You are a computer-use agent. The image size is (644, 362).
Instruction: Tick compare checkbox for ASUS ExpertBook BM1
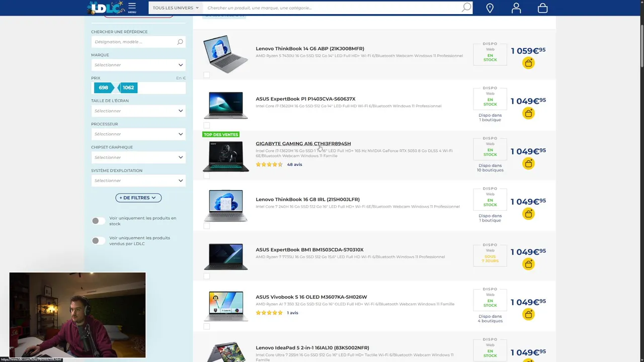(x=206, y=276)
